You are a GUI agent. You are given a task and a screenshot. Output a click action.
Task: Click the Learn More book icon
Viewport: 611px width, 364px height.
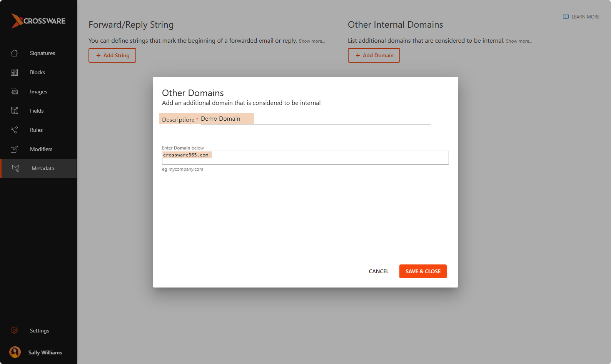[566, 17]
